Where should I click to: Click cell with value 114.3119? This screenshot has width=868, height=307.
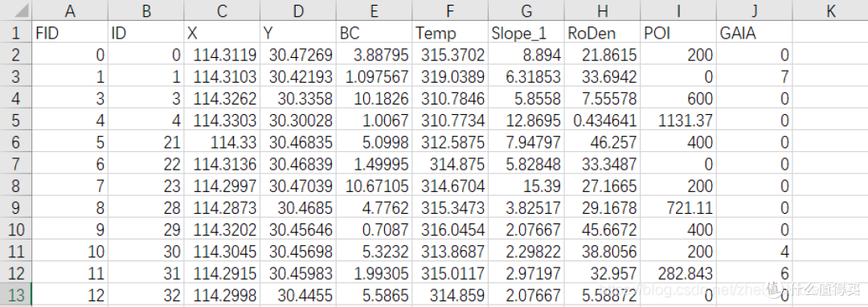point(222,55)
